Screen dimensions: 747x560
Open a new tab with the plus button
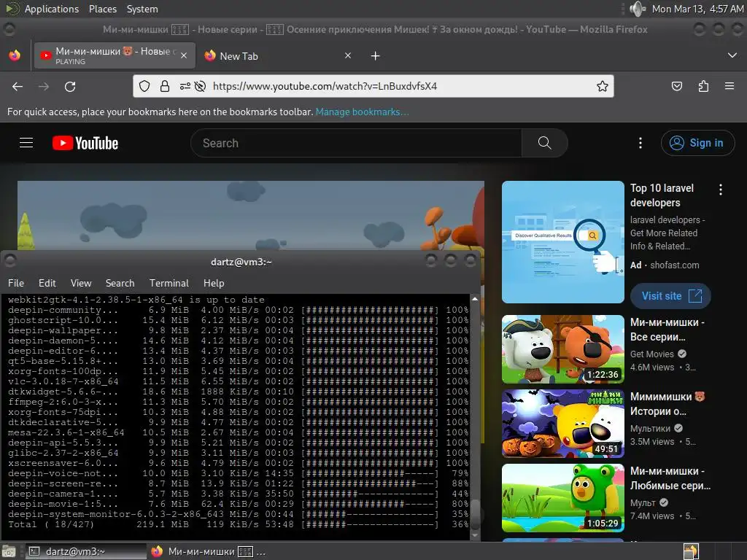pos(376,56)
